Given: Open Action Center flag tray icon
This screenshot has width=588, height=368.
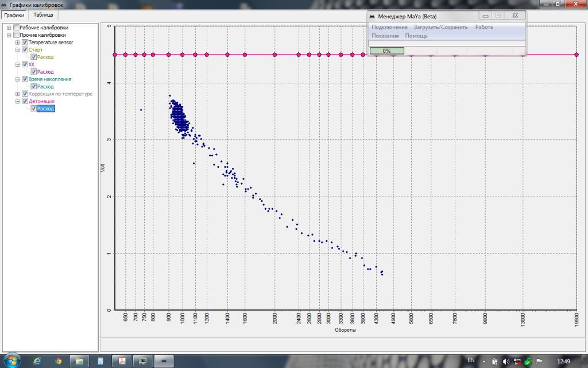Looking at the screenshot, I should tap(539, 361).
